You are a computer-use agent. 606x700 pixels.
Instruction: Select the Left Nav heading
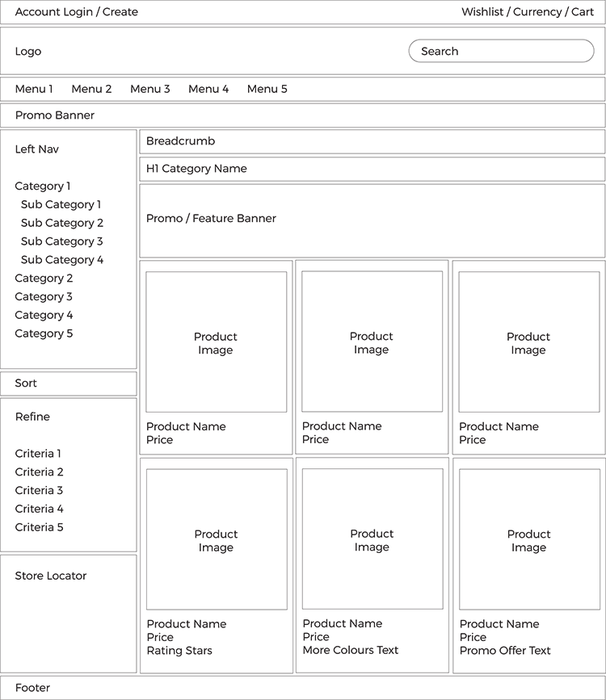point(36,149)
